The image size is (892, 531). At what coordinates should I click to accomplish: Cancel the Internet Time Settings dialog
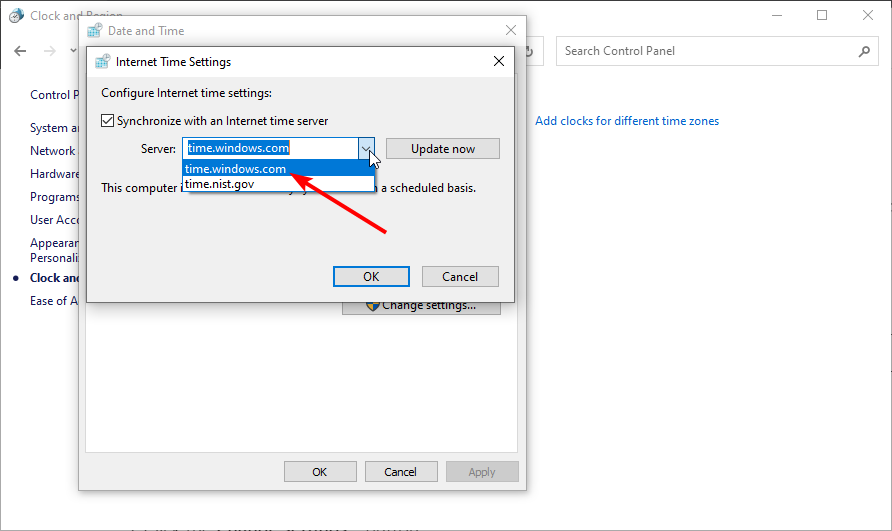460,277
